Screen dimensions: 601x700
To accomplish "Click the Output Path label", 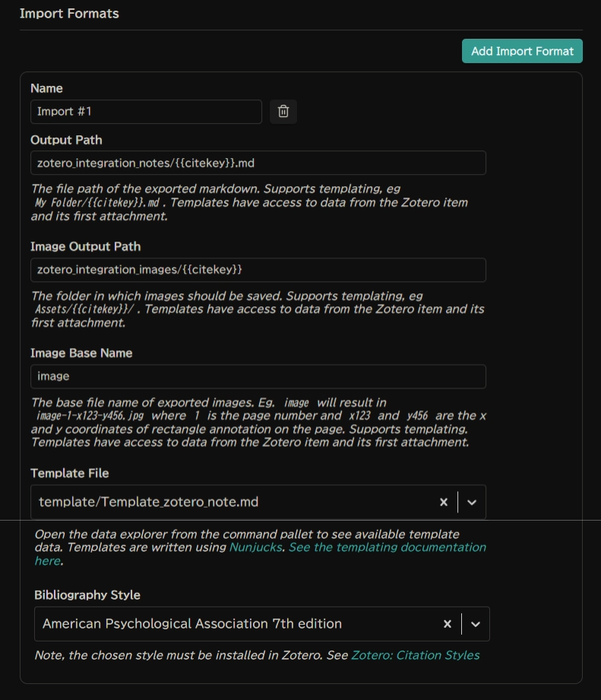I will click(66, 140).
